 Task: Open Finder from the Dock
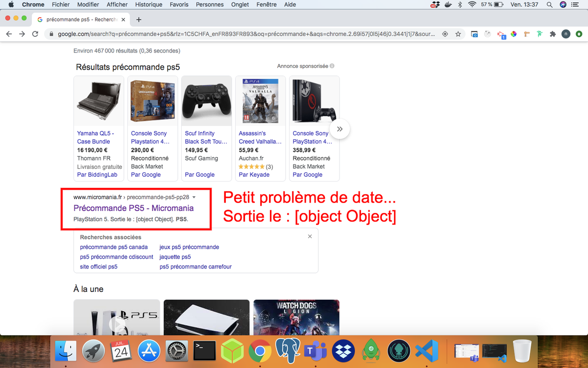click(x=65, y=350)
